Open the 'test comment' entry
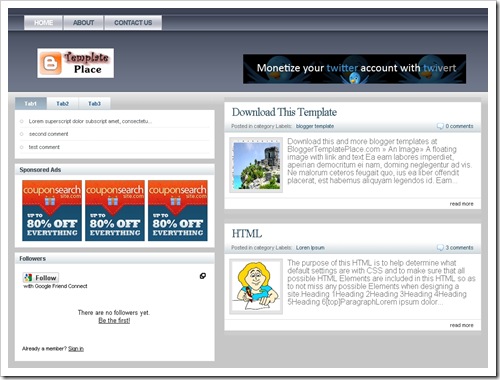Image resolution: width=500 pixels, height=380 pixels. pos(44,147)
